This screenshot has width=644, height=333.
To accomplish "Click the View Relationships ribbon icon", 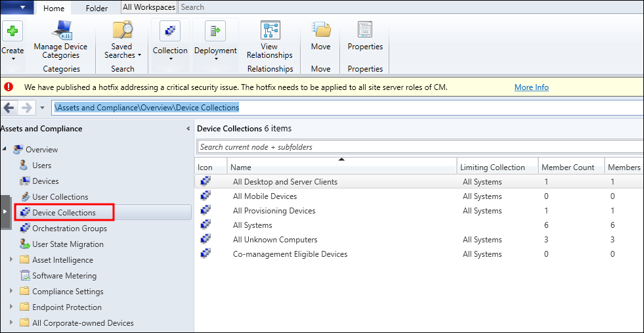I will pyautogui.click(x=270, y=31).
